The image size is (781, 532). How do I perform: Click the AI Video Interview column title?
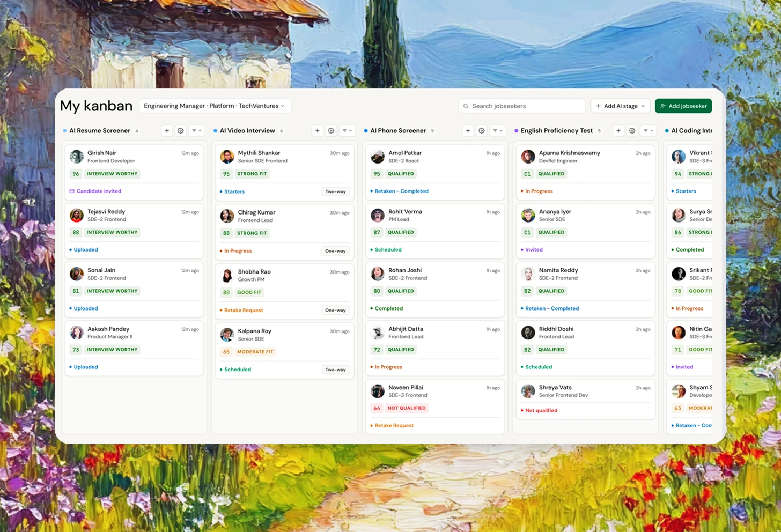[247, 131]
